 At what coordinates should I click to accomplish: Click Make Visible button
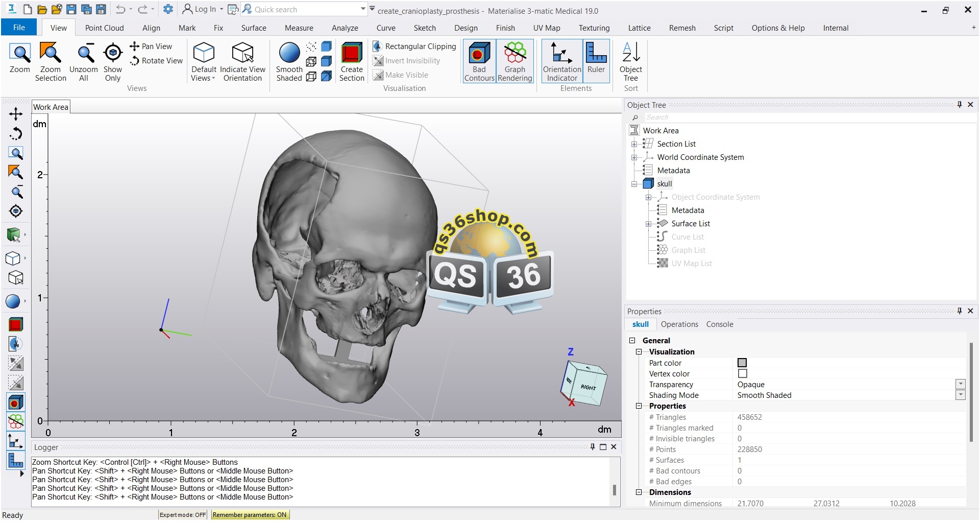coord(401,75)
